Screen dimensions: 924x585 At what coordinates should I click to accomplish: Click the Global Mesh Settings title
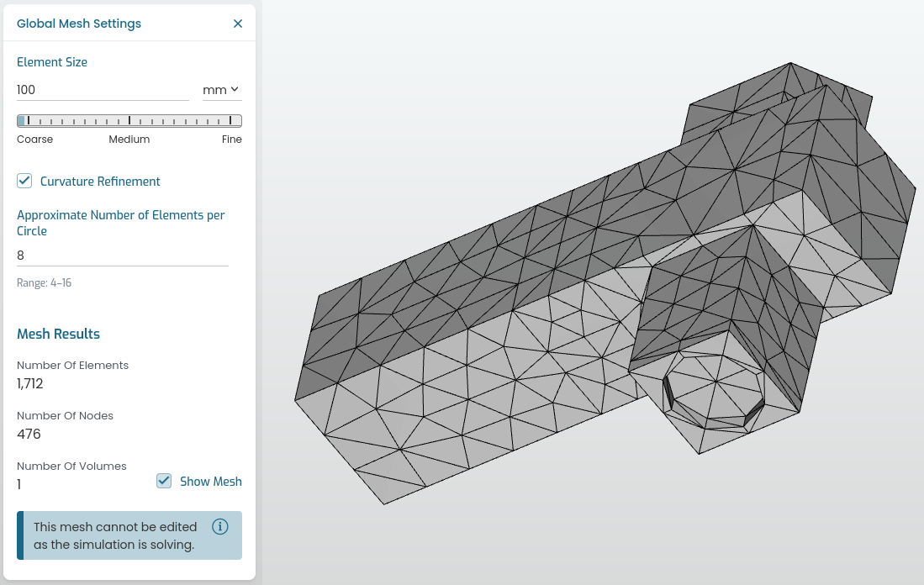(x=79, y=24)
